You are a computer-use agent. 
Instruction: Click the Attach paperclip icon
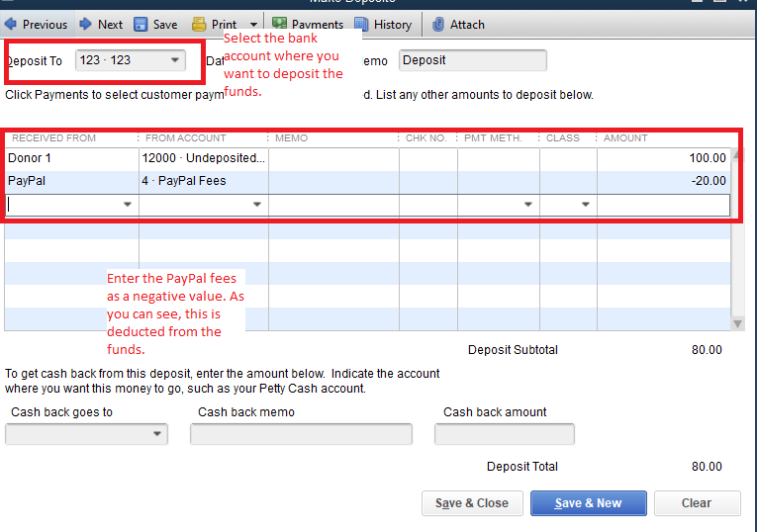coord(438,24)
